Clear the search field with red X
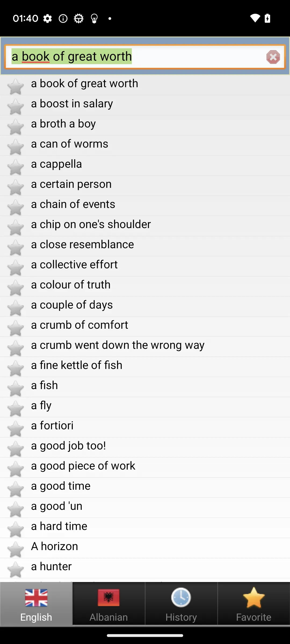This screenshot has height=644, width=290. coord(273,57)
